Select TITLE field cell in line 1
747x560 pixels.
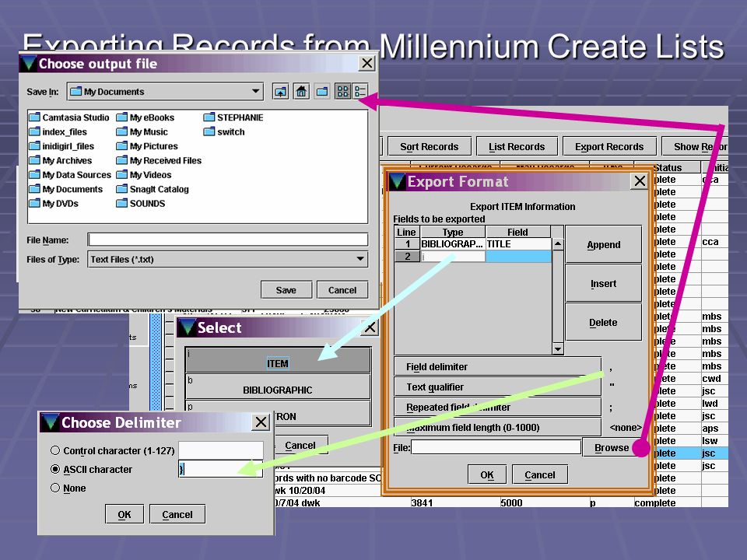(x=518, y=243)
